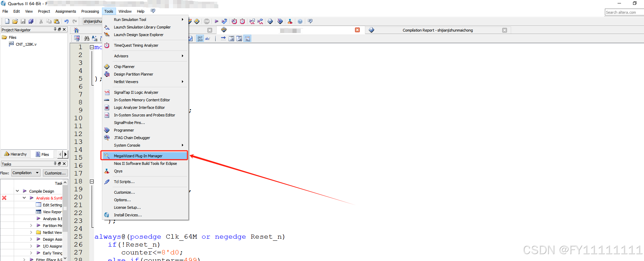Expand the Partition Merge task
The width and height of the screenshot is (644, 261).
(x=31, y=225)
